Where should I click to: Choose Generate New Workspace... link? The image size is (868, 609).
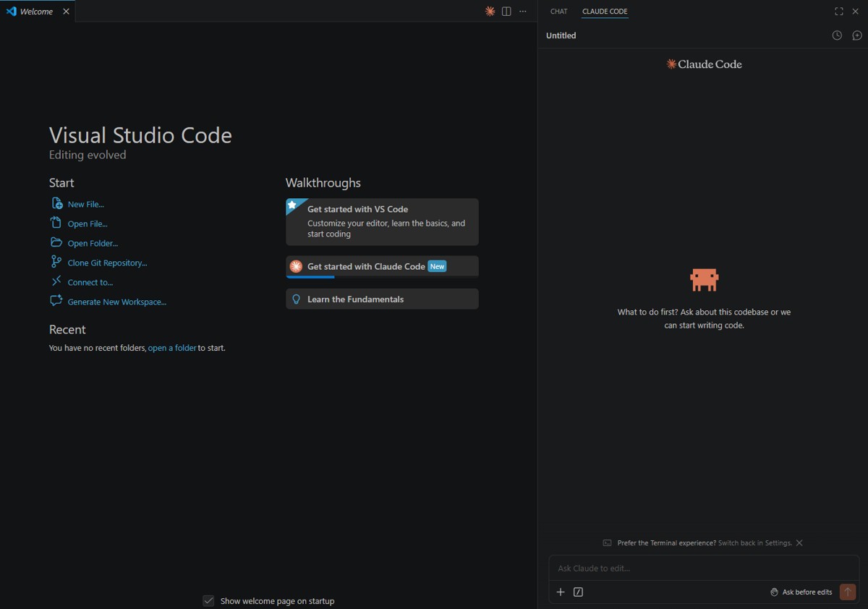click(117, 302)
